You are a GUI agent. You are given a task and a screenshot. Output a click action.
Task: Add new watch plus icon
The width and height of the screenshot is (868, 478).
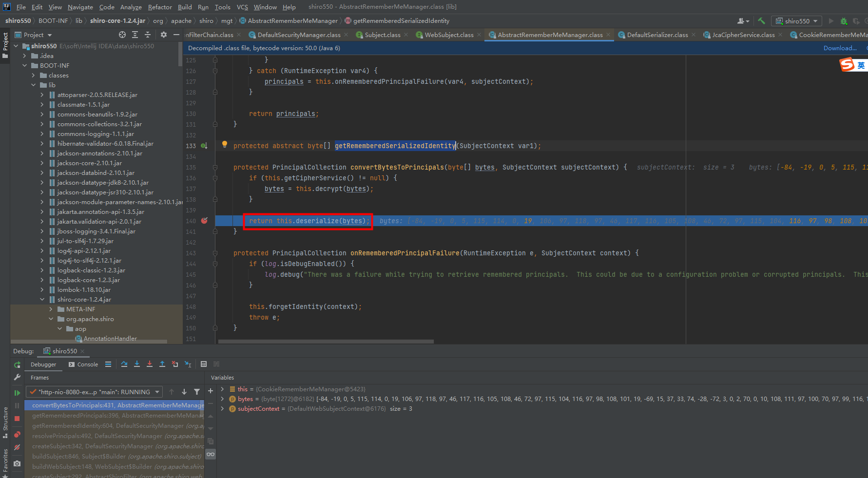pyautogui.click(x=211, y=391)
